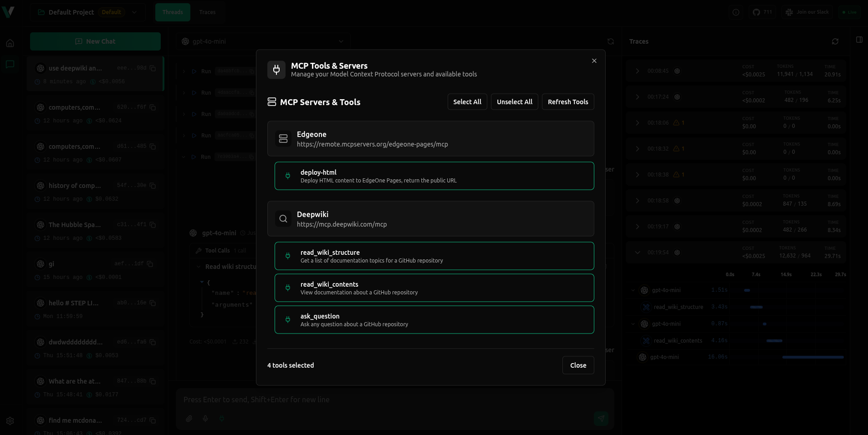868x435 pixels.
Task: Collapse the 00:19:54 trace entry
Action: [x=637, y=253]
